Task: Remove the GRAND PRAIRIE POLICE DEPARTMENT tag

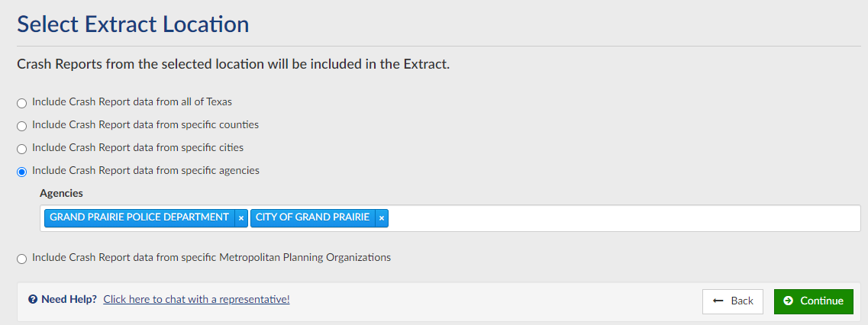Action: pos(241,218)
